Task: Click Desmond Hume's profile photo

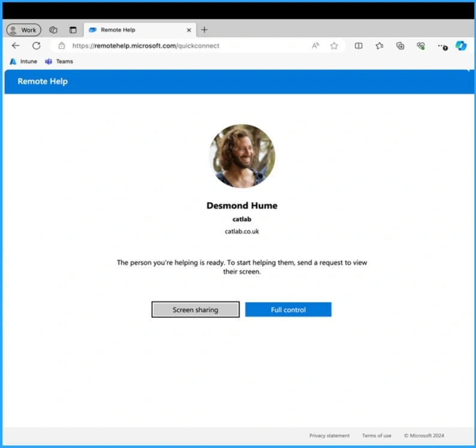Action: pyautogui.click(x=242, y=156)
